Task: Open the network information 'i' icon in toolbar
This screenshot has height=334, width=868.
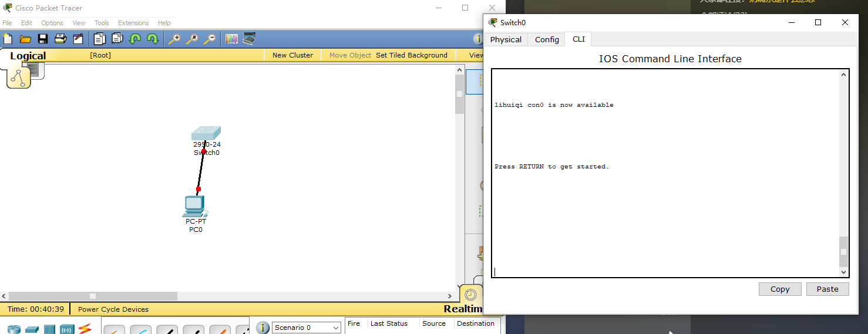Action: (477, 39)
